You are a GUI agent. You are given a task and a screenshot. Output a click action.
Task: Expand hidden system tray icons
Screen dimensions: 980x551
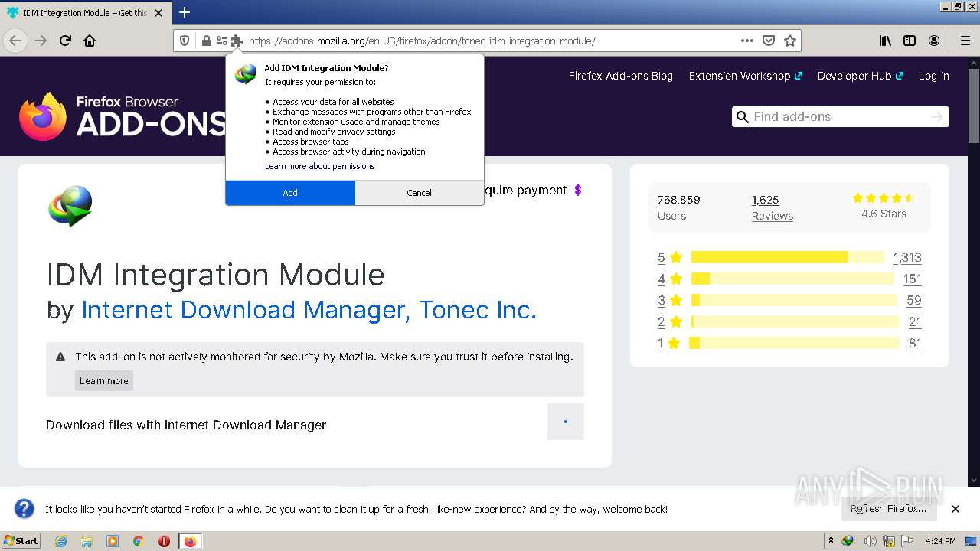(831, 541)
